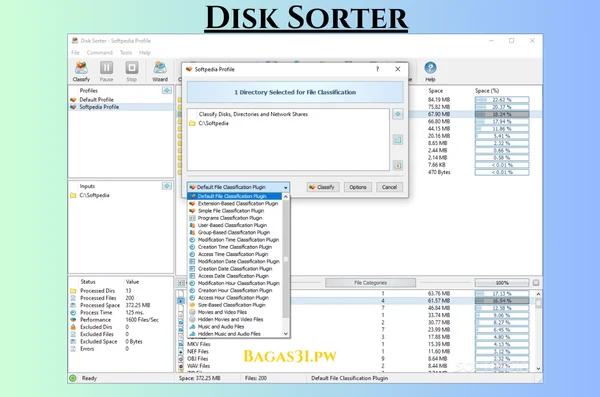600x397 pixels.
Task: Open the Help menu
Action: (145, 52)
